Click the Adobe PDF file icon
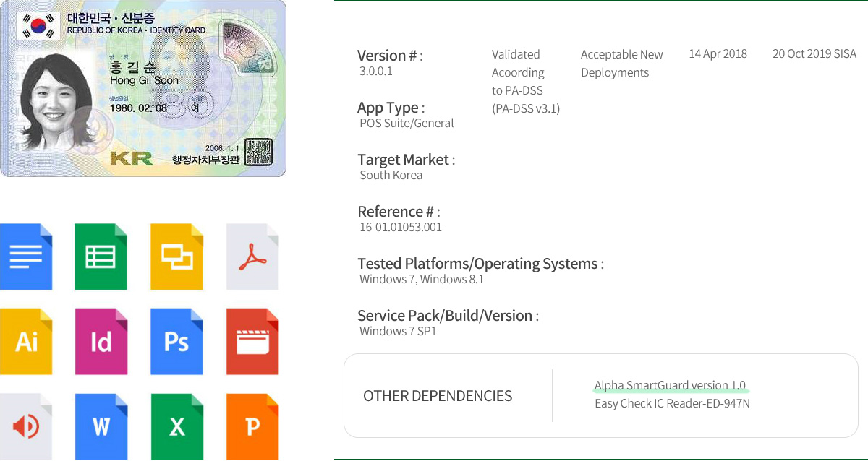This screenshot has width=868, height=461. (x=252, y=257)
